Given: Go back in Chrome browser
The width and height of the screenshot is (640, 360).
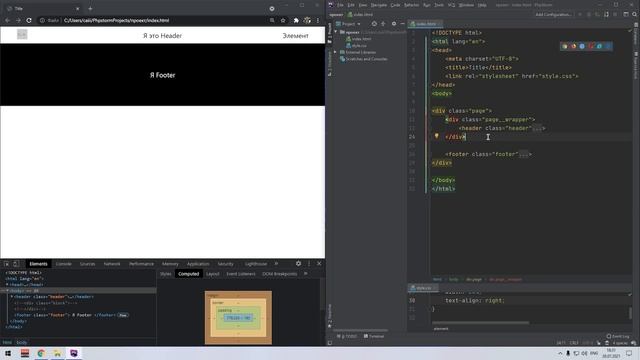Looking at the screenshot, I should click(7, 20).
